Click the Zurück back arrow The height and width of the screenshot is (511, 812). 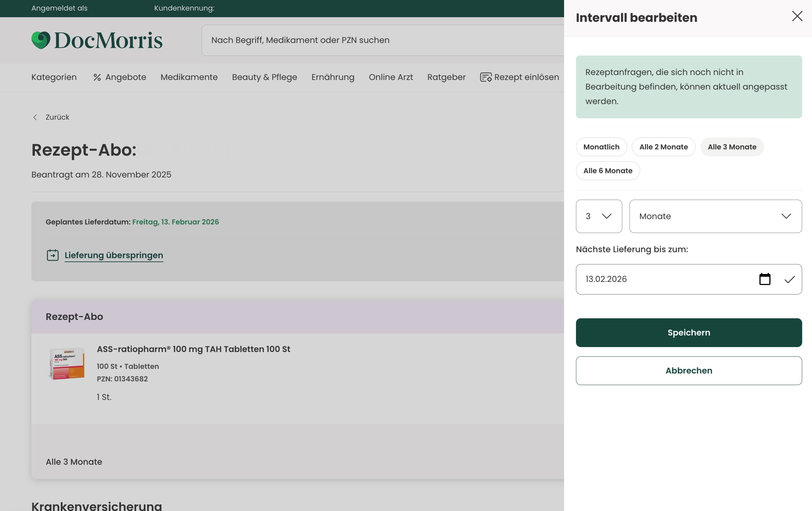35,117
